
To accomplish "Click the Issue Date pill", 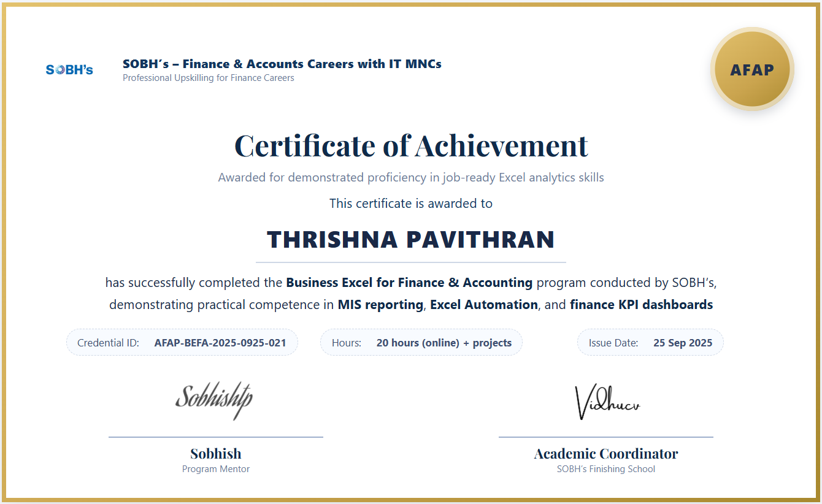I will 650,343.
